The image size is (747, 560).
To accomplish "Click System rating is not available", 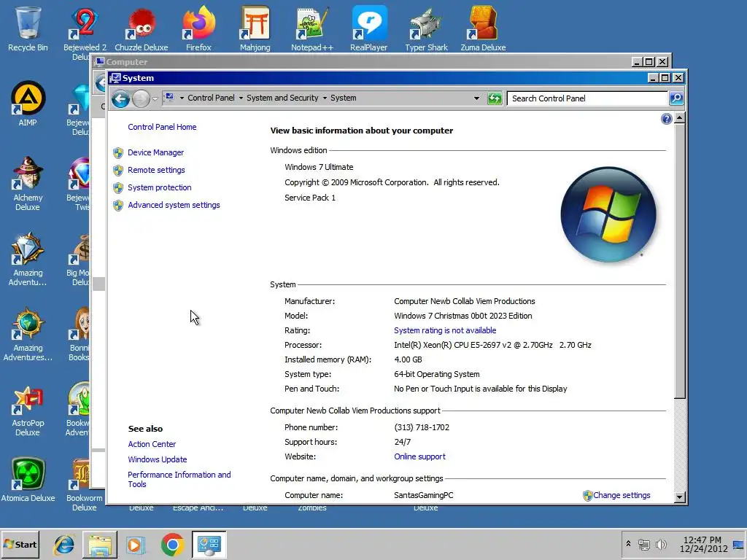I will [445, 330].
